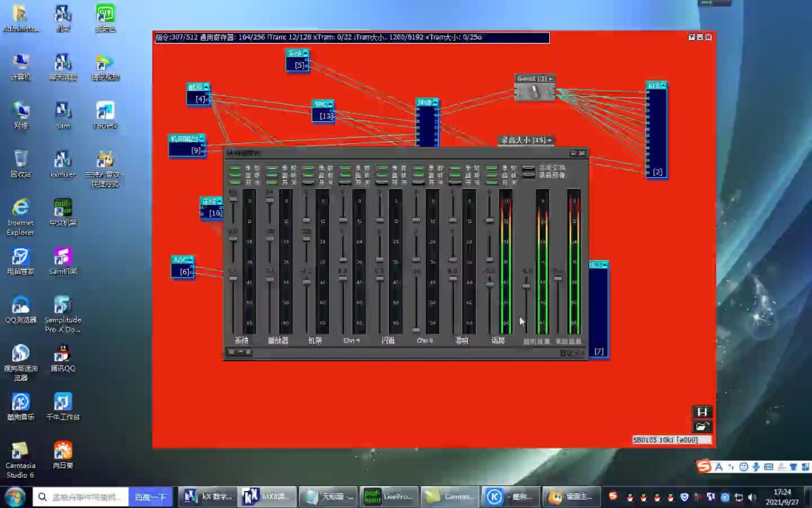The width and height of the screenshot is (812, 508).
Task: Expand the 录音大小 [15] module arrow
Action: pos(550,140)
